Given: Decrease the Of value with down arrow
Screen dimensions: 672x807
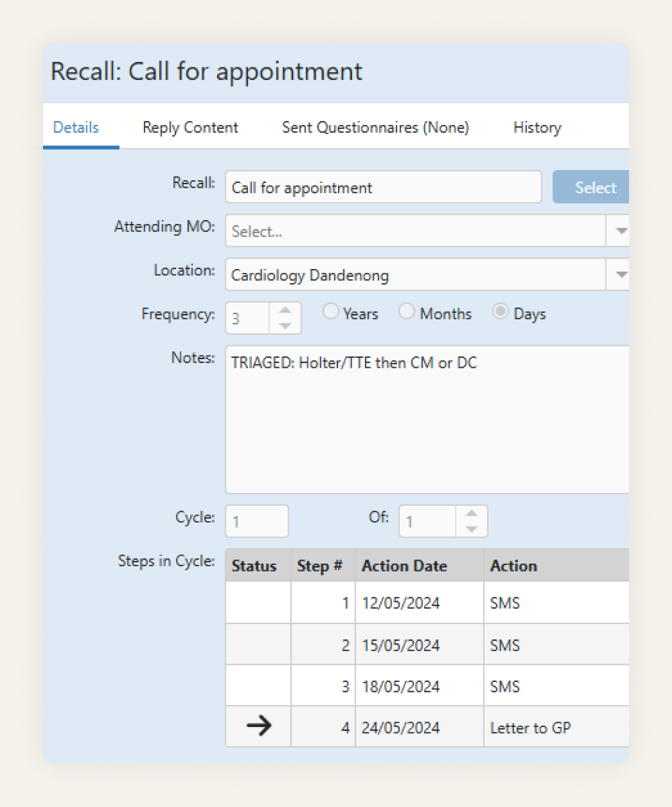Looking at the screenshot, I should [472, 529].
